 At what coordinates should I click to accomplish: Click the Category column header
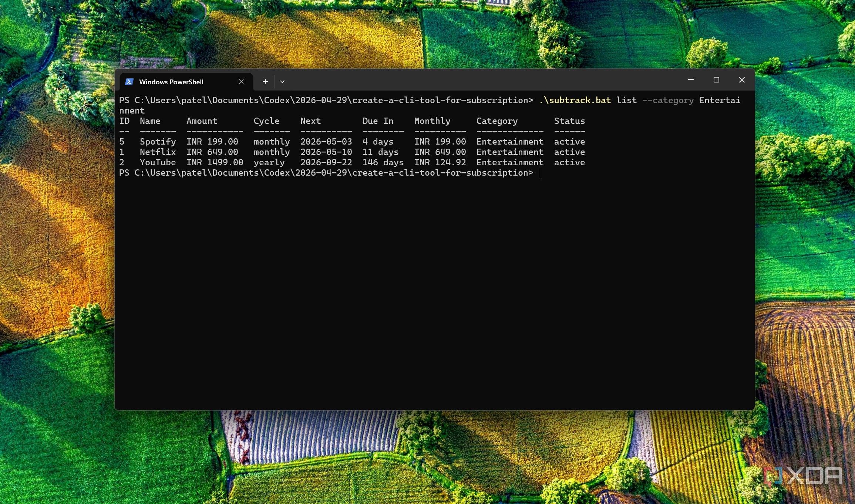point(497,121)
